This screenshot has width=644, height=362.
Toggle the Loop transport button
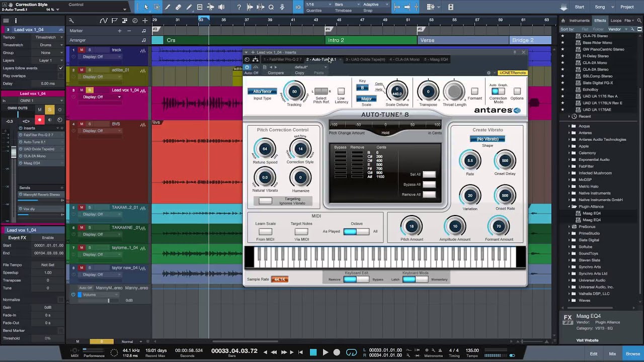[352, 352]
